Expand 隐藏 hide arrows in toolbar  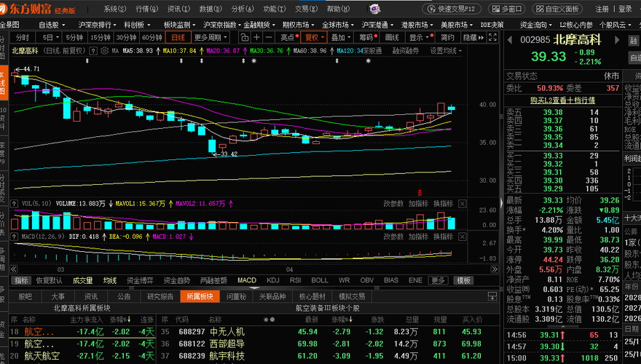[473, 38]
